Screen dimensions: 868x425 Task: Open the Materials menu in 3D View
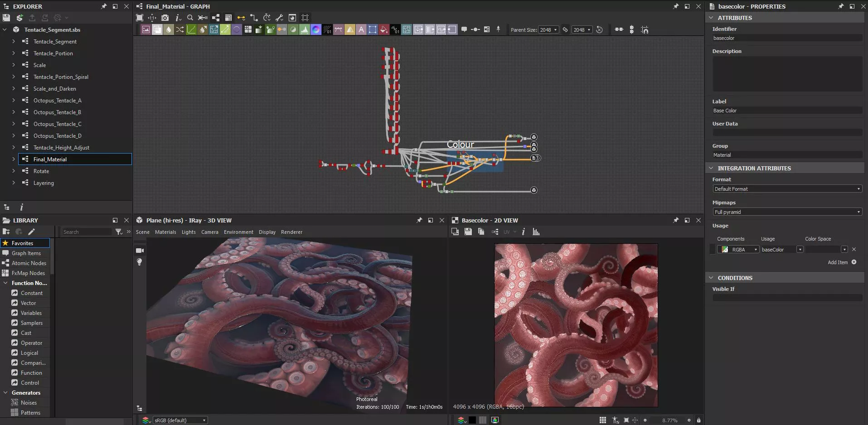pos(165,232)
